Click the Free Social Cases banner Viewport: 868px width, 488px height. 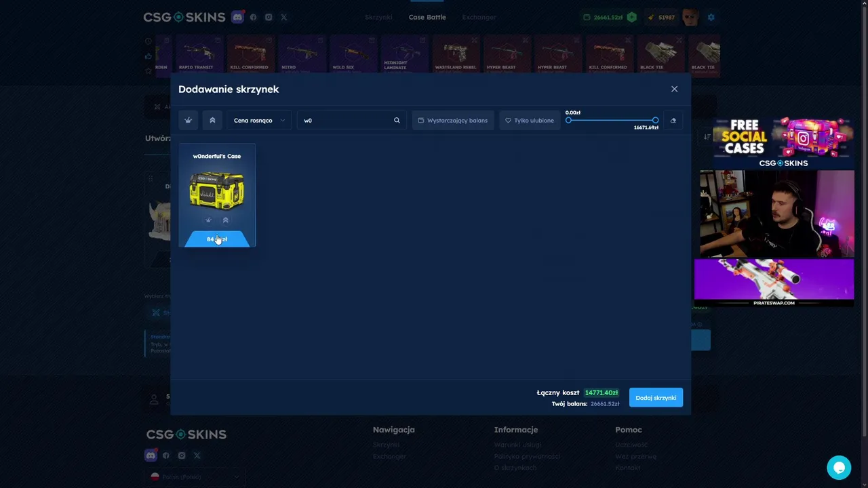click(x=783, y=142)
